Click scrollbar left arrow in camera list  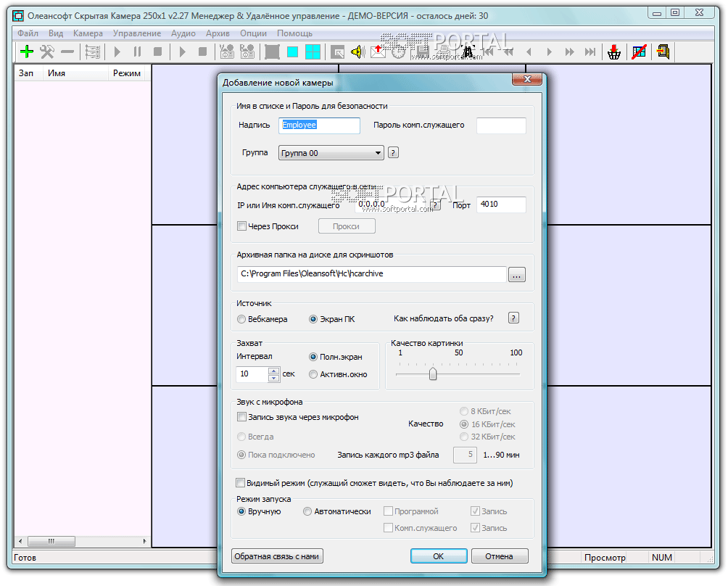20,541
